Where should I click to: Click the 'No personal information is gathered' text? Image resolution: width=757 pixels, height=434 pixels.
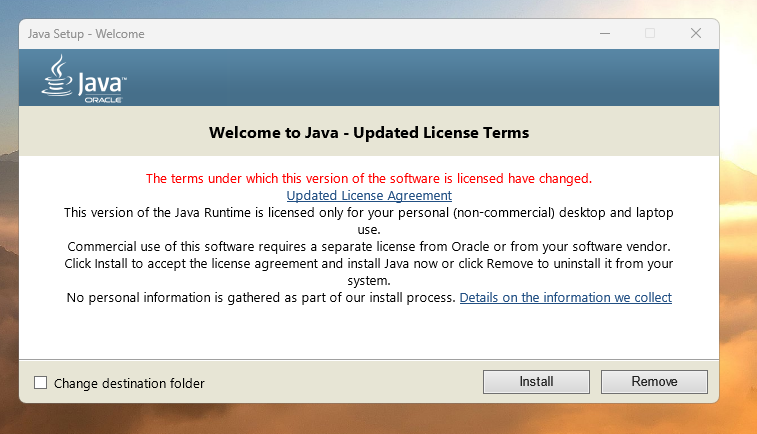click(x=261, y=297)
